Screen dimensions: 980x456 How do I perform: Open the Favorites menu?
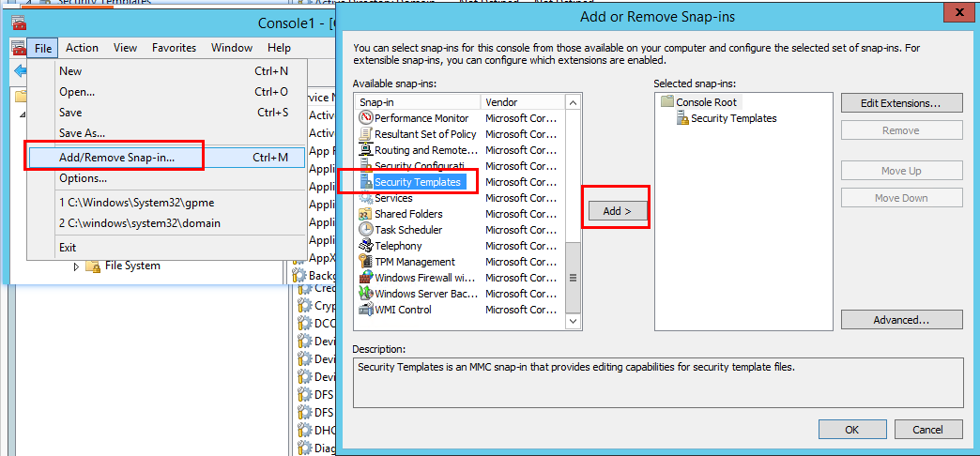pos(174,48)
